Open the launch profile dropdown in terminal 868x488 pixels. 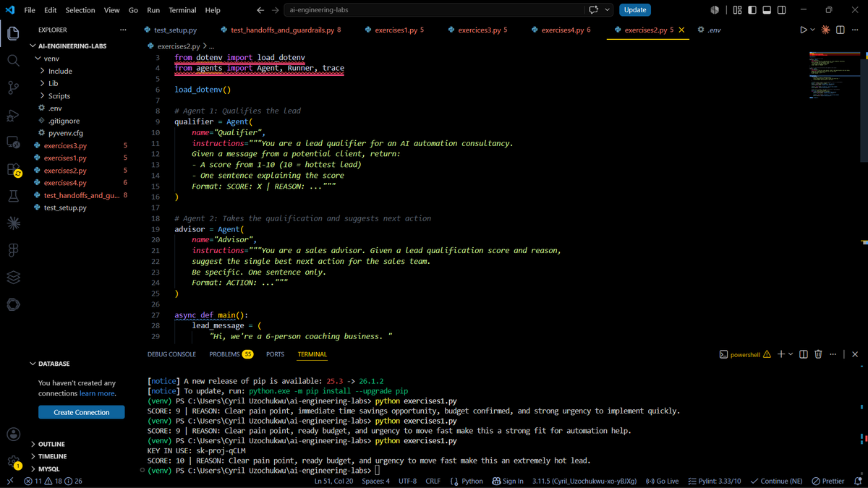[791, 354]
